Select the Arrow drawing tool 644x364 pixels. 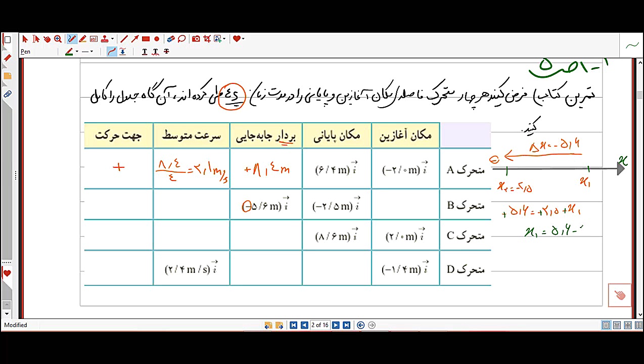click(x=135, y=38)
